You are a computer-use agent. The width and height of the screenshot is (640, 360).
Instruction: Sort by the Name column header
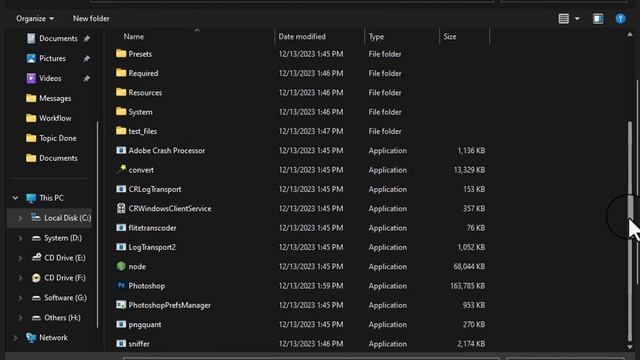point(133,37)
